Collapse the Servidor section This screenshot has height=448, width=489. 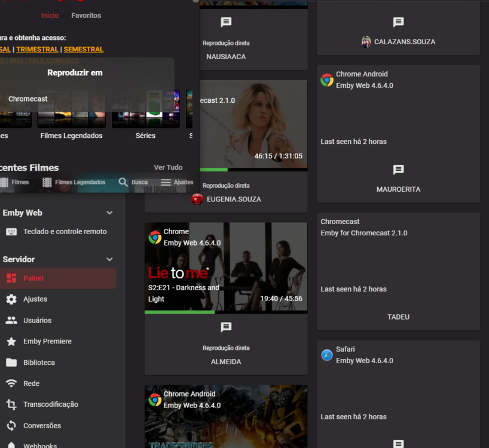click(109, 259)
